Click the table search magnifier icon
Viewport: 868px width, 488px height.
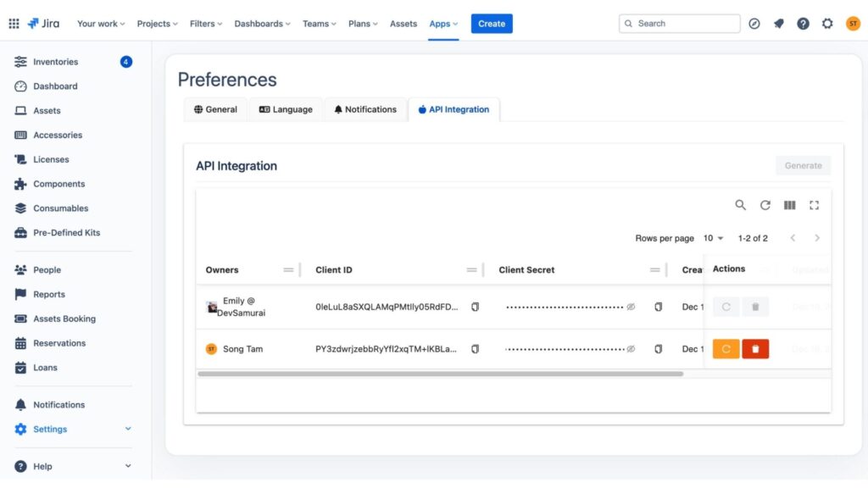(x=740, y=205)
